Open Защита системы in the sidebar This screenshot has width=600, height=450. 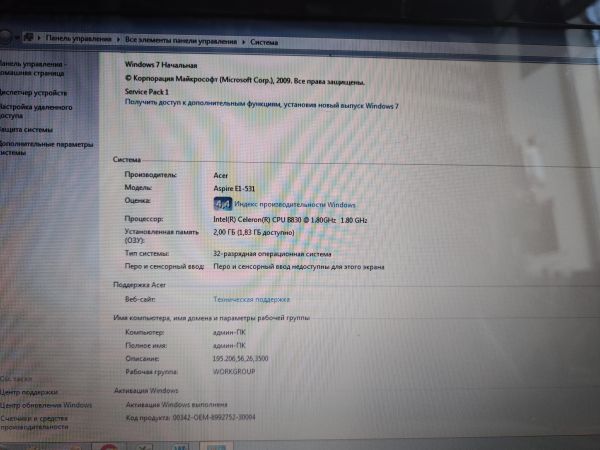[x=26, y=130]
